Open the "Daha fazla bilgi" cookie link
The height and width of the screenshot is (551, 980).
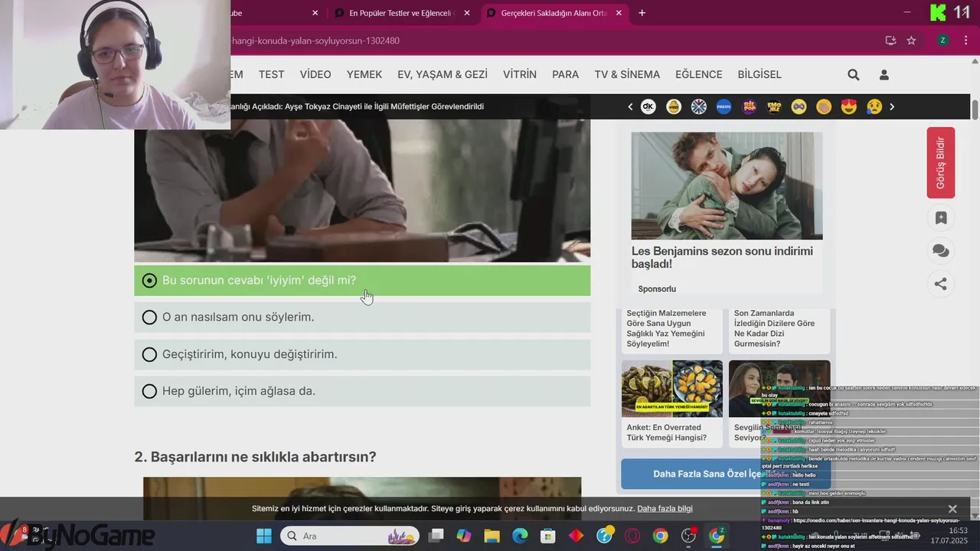(x=665, y=509)
